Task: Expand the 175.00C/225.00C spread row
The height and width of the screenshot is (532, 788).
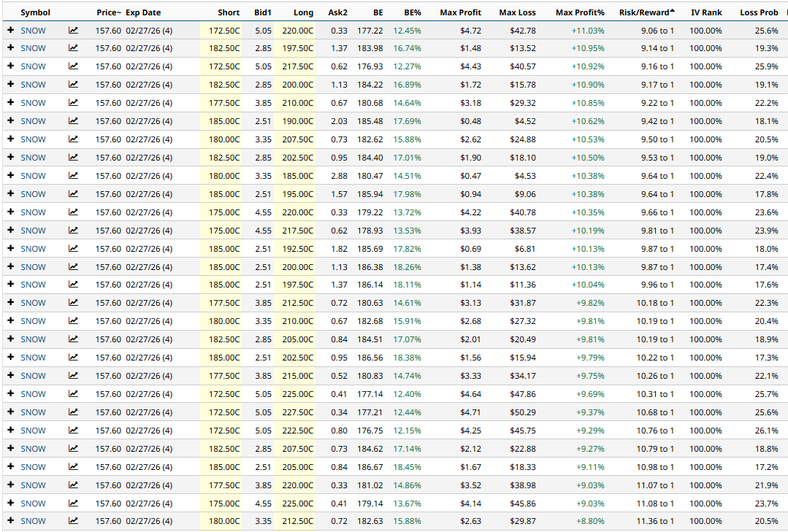Action: click(x=11, y=503)
